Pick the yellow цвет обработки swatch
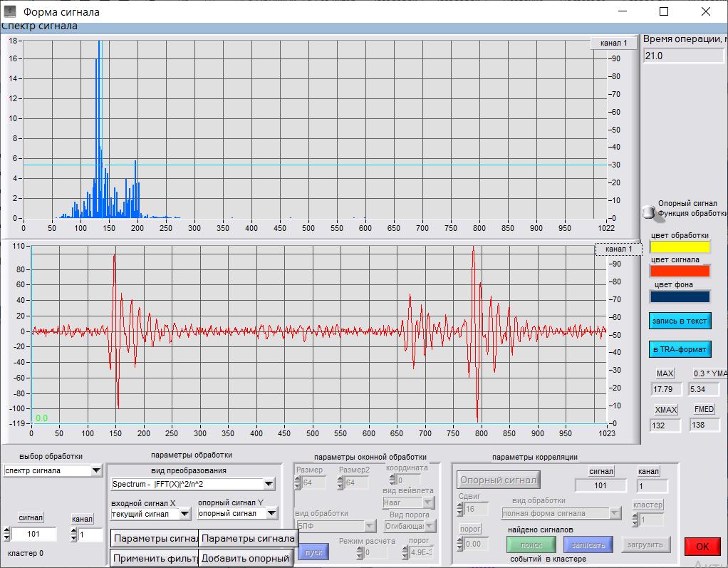Screen dimensions: 728x568 pyautogui.click(x=680, y=247)
